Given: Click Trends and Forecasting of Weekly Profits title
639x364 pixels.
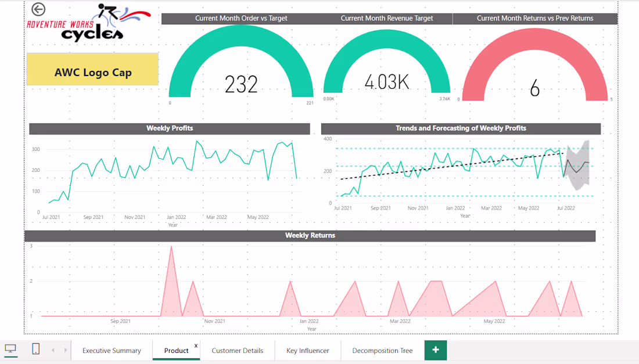Looking at the screenshot, I should coord(461,128).
